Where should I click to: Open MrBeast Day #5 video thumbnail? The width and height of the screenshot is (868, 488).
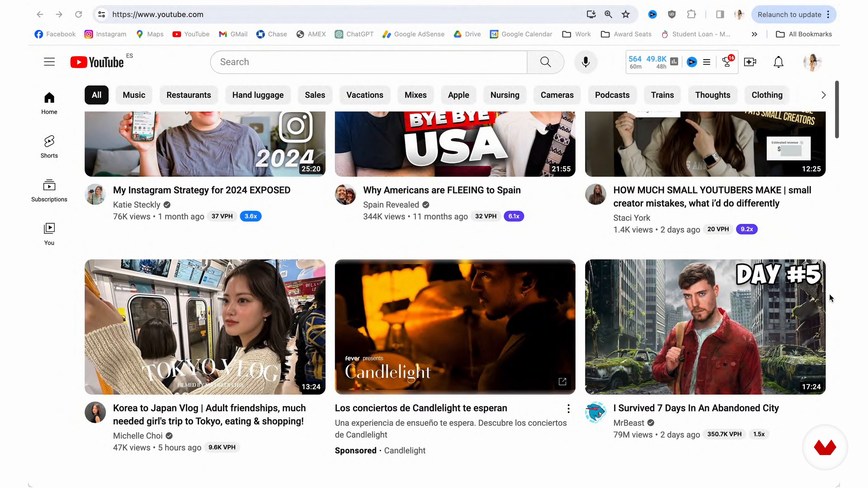pyautogui.click(x=705, y=327)
